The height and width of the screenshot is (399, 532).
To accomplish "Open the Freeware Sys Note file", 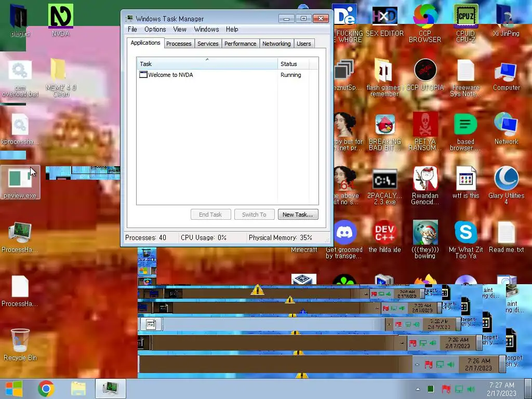I will tap(466, 78).
